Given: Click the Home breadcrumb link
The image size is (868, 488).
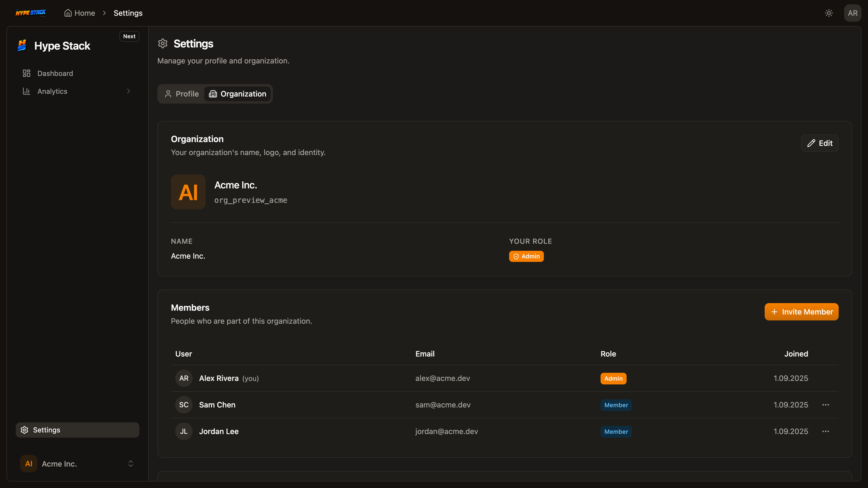Looking at the screenshot, I should point(80,13).
